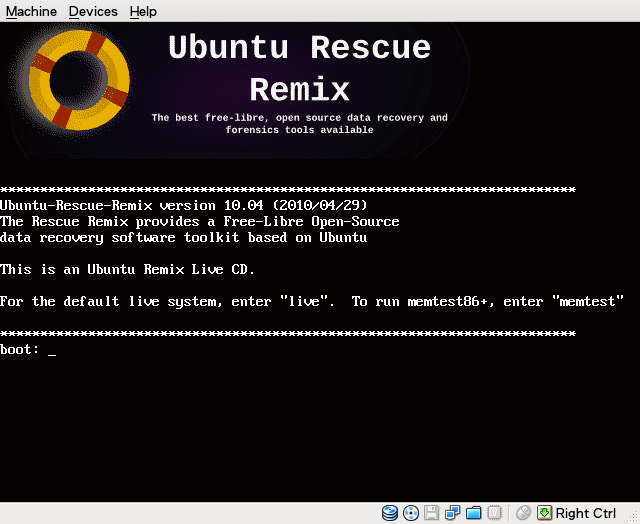Click the network adapters status icon

(452, 513)
